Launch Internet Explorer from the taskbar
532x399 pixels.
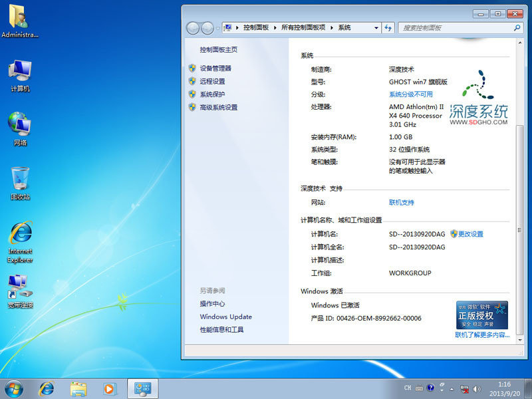pos(47,388)
